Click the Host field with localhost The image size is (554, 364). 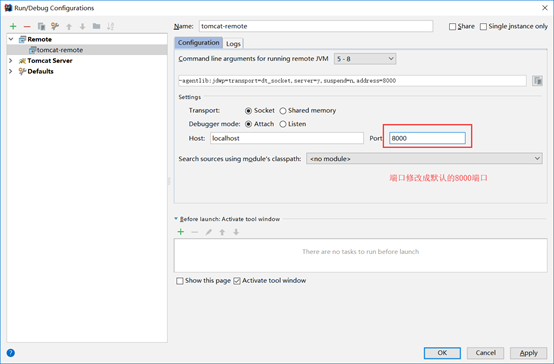pos(287,138)
